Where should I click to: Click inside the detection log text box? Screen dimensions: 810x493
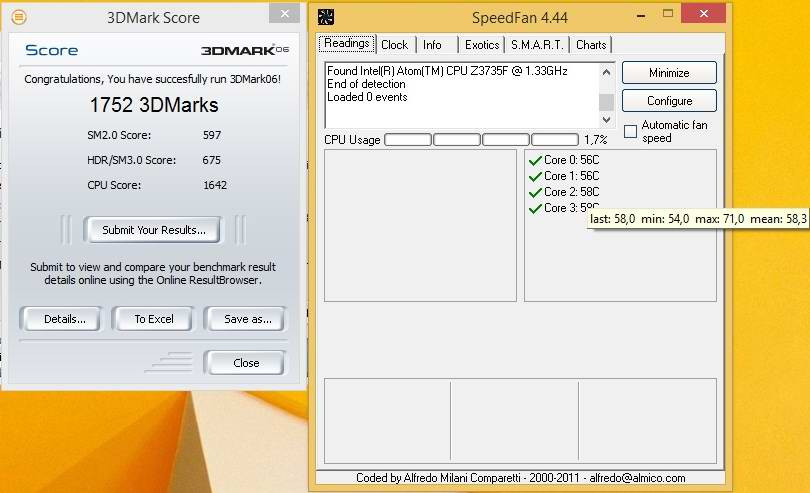click(x=460, y=95)
